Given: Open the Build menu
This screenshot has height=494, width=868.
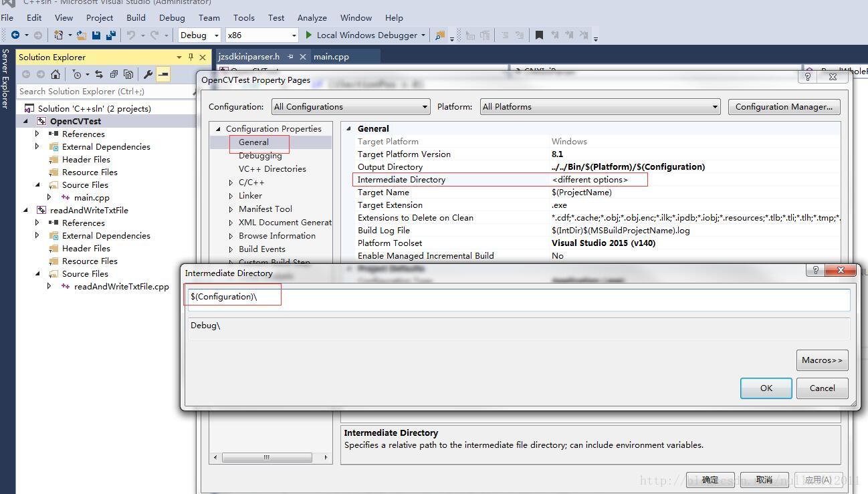Looking at the screenshot, I should click(136, 18).
